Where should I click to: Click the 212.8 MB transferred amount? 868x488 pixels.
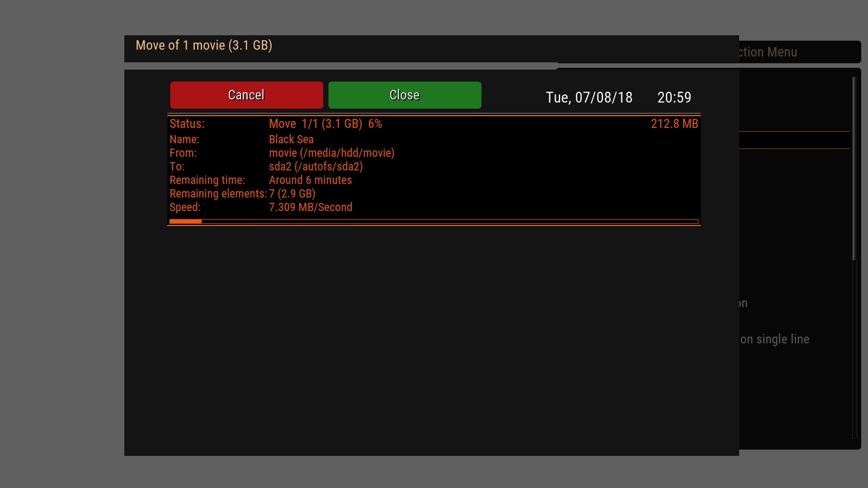click(x=674, y=124)
